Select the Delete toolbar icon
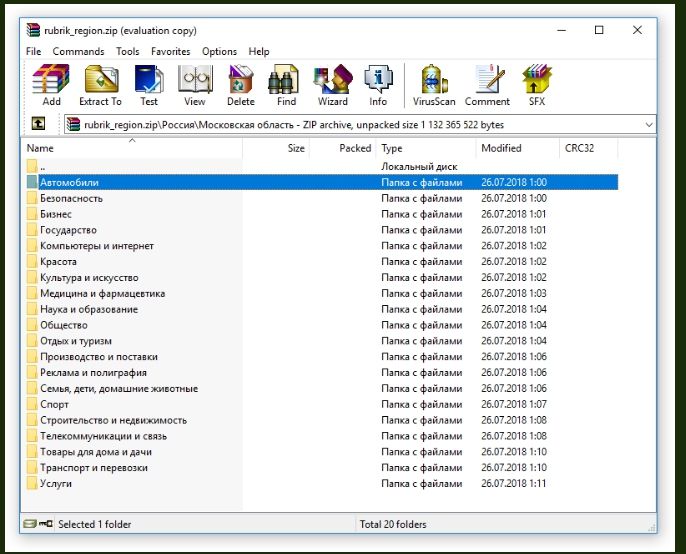This screenshot has width=686, height=554. (241, 85)
